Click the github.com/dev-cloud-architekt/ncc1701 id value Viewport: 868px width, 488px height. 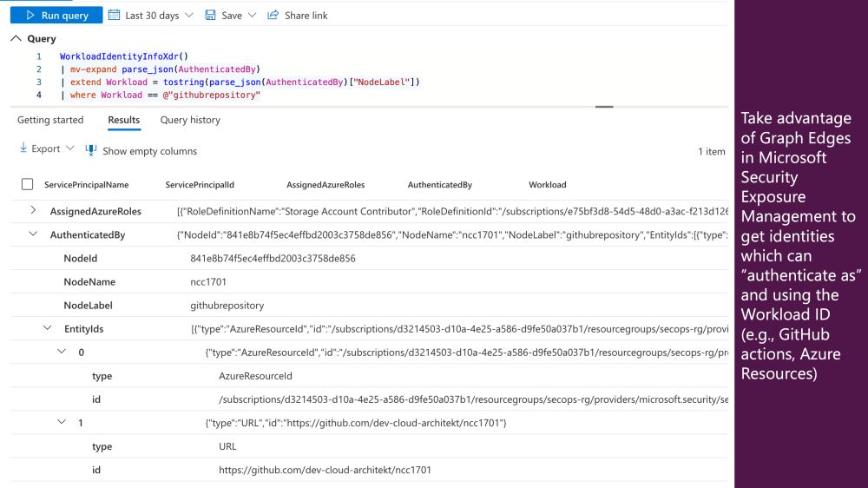[x=325, y=470]
